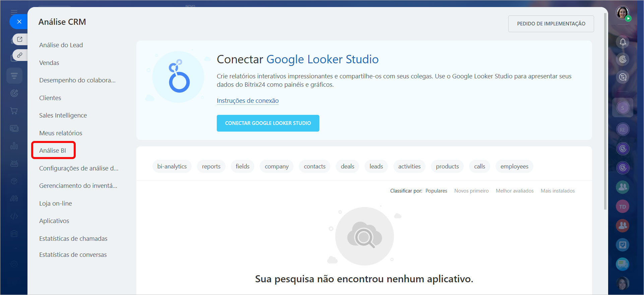Open Sales Intelligence menu item
The width and height of the screenshot is (644, 295).
tap(63, 115)
